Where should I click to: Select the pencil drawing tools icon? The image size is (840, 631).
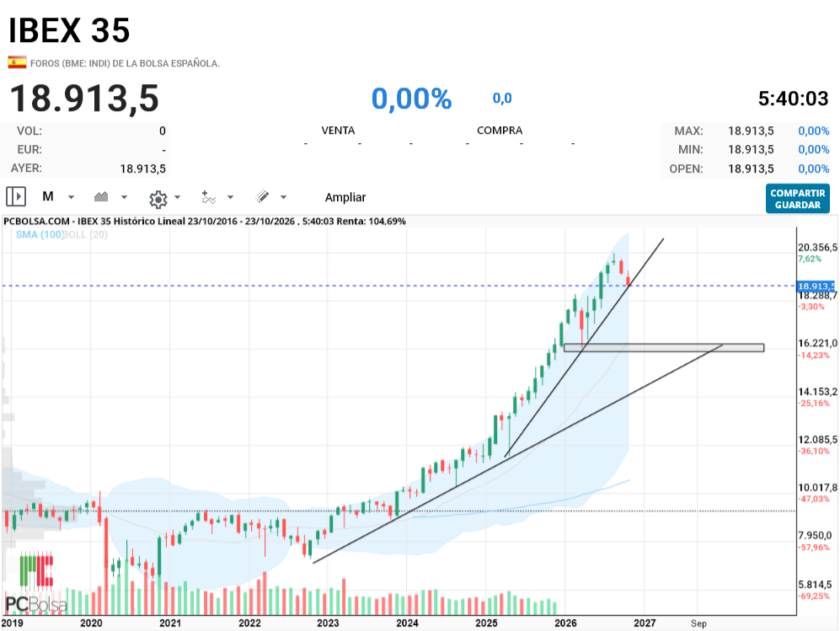[262, 196]
